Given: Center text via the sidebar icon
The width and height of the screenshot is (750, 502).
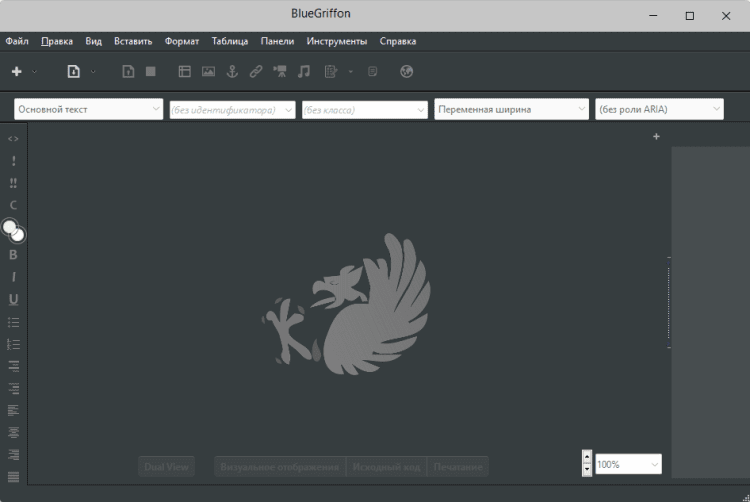Looking at the screenshot, I should pos(13,432).
